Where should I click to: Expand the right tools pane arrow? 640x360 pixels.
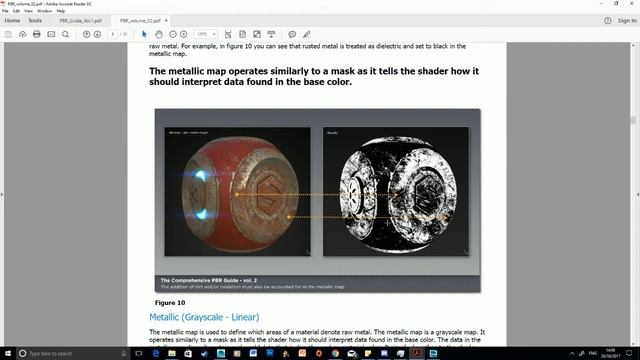[x=638, y=195]
